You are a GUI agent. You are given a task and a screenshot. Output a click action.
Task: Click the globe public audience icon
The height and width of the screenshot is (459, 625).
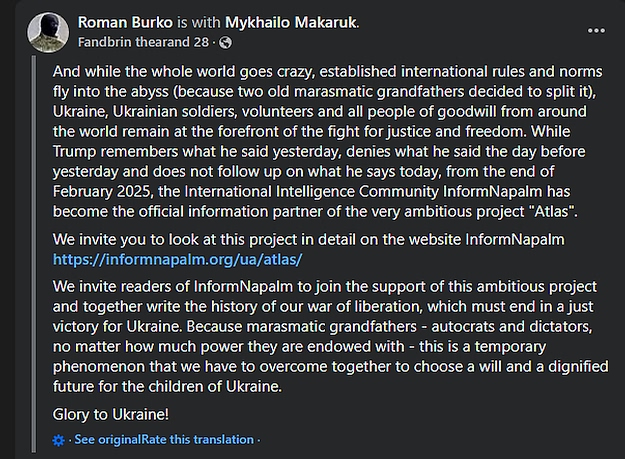click(225, 42)
